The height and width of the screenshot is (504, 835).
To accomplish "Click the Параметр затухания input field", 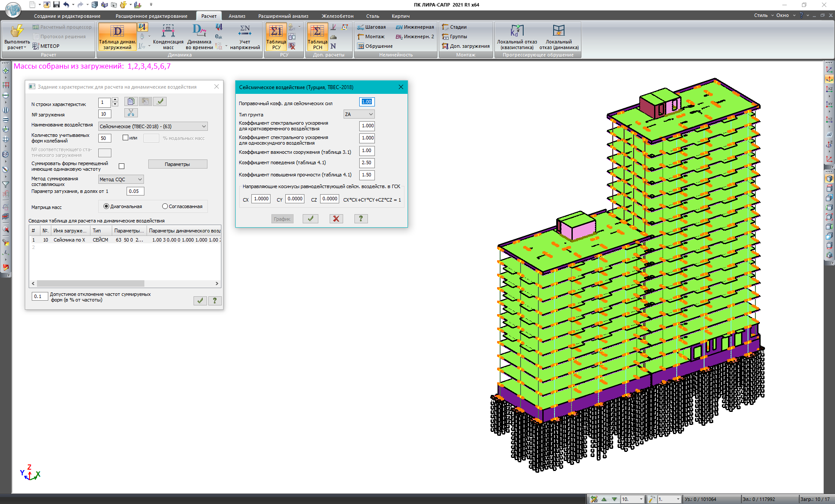I will coord(135,191).
